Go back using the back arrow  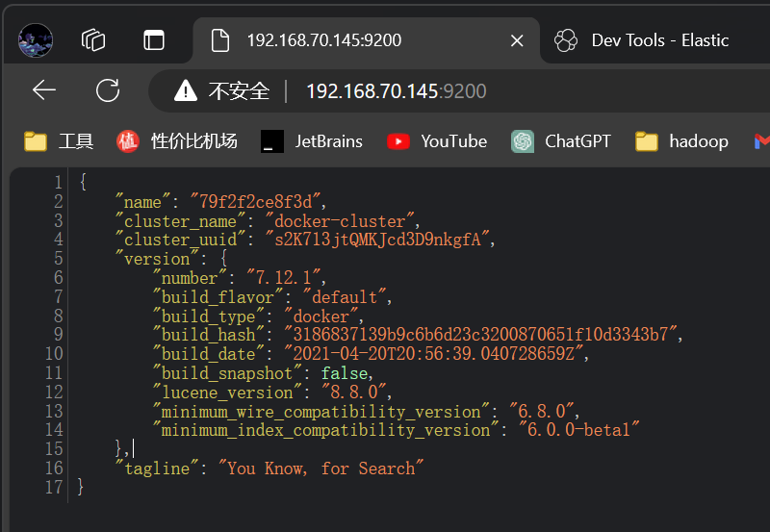point(44,90)
